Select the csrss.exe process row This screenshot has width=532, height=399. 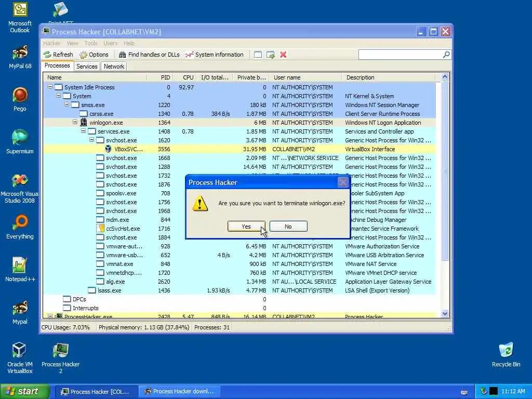pyautogui.click(x=239, y=114)
